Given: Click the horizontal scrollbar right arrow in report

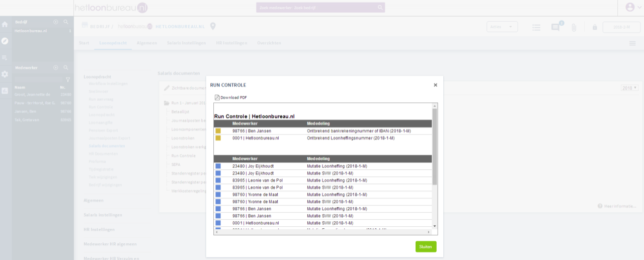Looking at the screenshot, I should [x=429, y=232].
